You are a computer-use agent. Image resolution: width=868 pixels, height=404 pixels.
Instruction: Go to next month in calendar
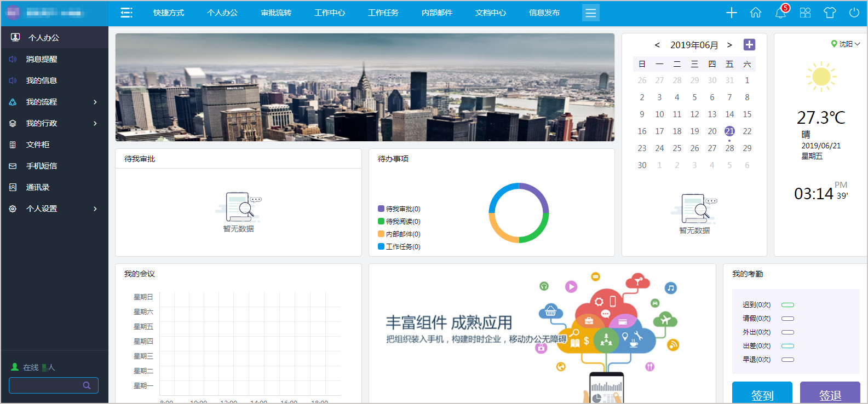coord(729,45)
